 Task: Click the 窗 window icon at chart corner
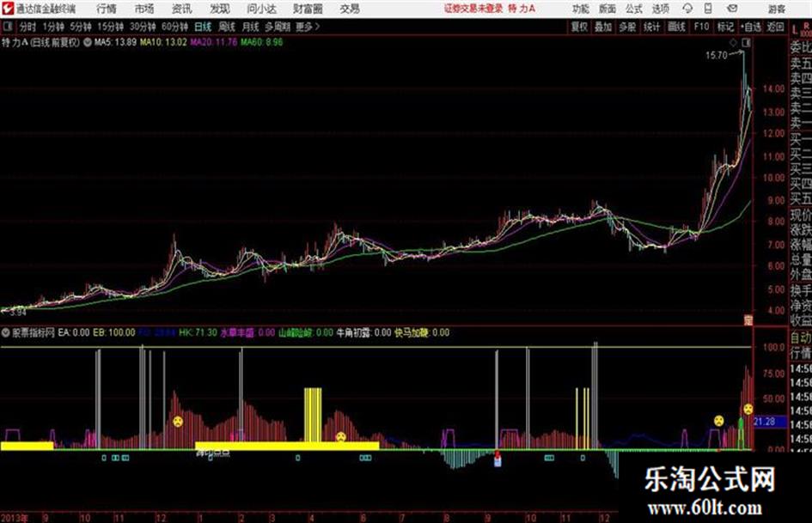[x=748, y=320]
